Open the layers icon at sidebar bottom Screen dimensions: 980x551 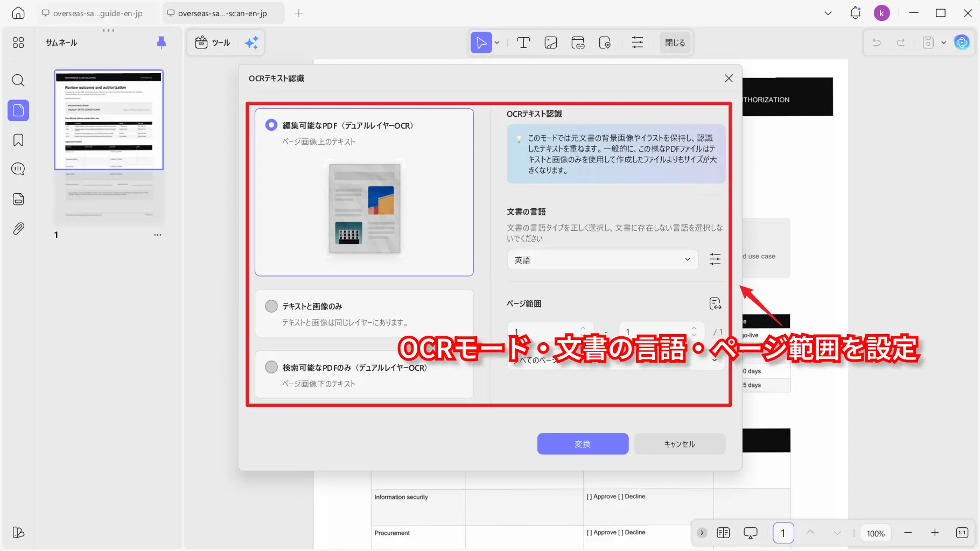[18, 532]
